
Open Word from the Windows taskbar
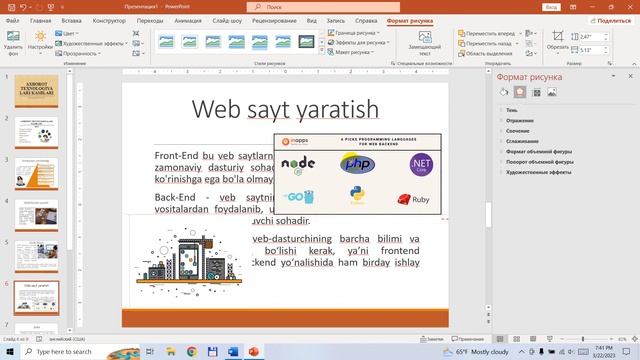pyautogui.click(x=233, y=351)
